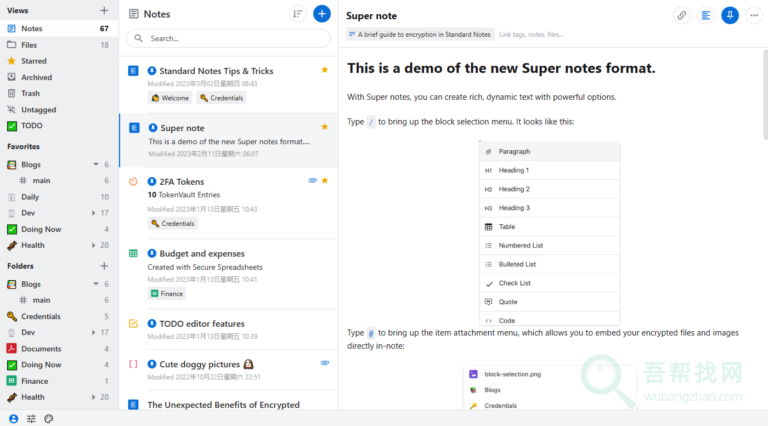Viewport: 768px width, 426px height.
Task: Open the note options three-dot menu
Action: [754, 15]
